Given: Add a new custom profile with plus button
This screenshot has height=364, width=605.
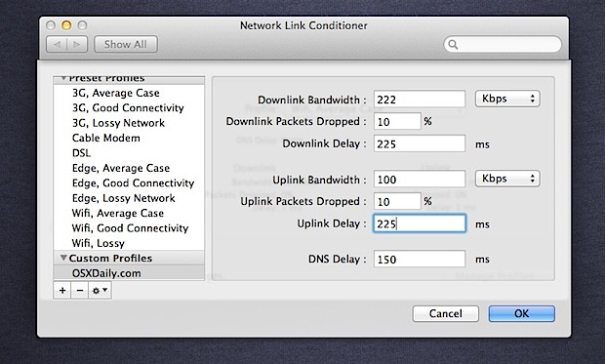Looking at the screenshot, I should 62,290.
